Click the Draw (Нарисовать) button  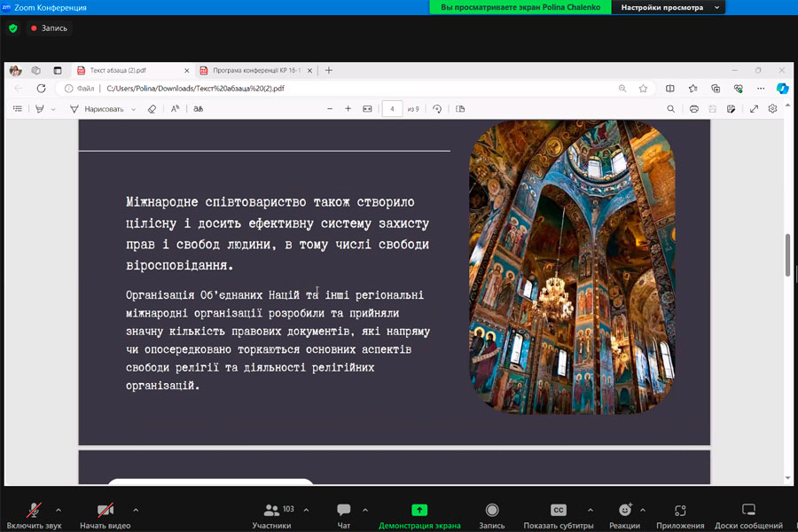pos(103,109)
